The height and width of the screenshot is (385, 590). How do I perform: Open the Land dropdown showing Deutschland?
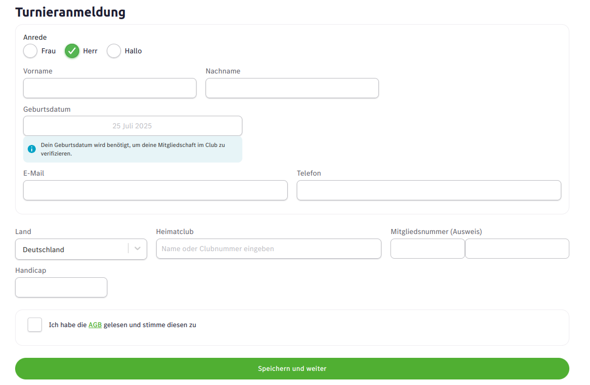click(81, 249)
